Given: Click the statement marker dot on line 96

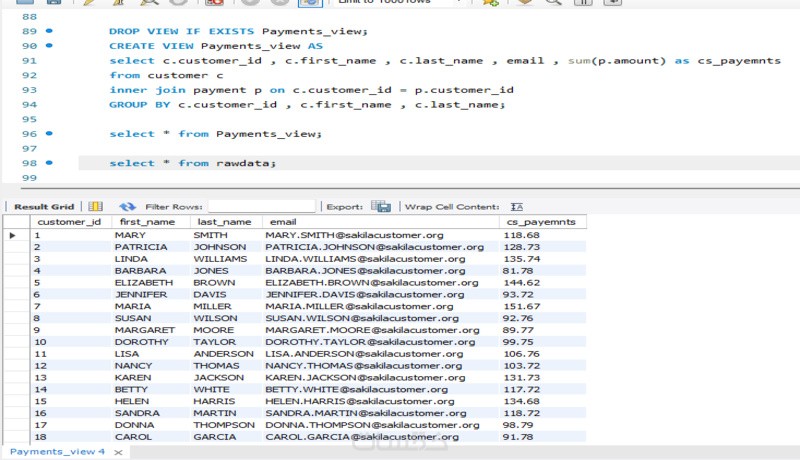Looking at the screenshot, I should pyautogui.click(x=49, y=134).
